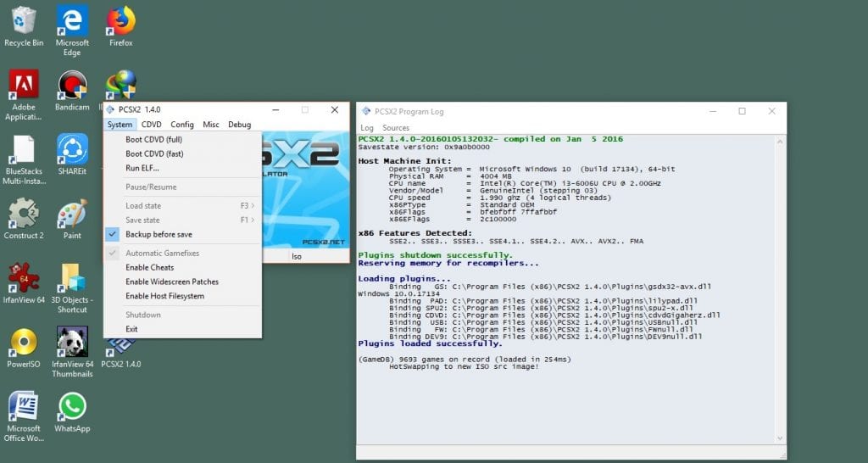Screen dimensions: 868x463
Task: Select the WhatsApp desktop icon
Action: tap(72, 412)
